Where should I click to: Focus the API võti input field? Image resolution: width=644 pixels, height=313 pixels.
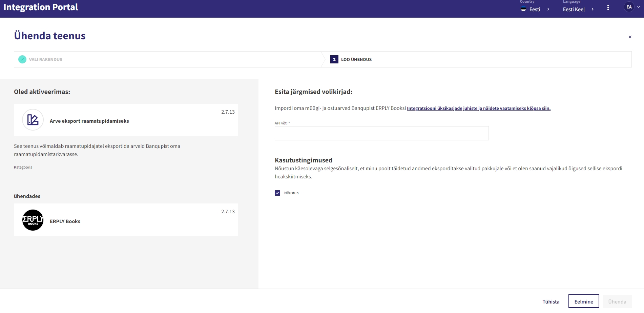click(381, 133)
